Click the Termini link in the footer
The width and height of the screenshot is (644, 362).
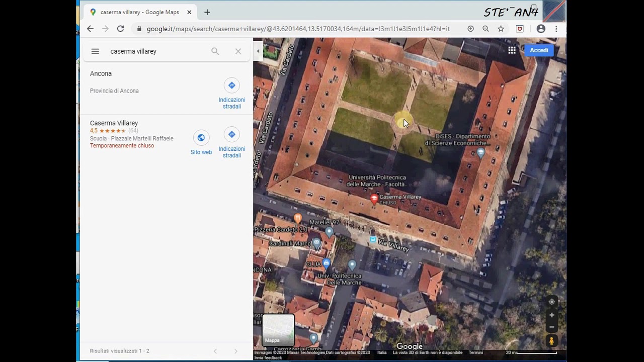click(475, 353)
